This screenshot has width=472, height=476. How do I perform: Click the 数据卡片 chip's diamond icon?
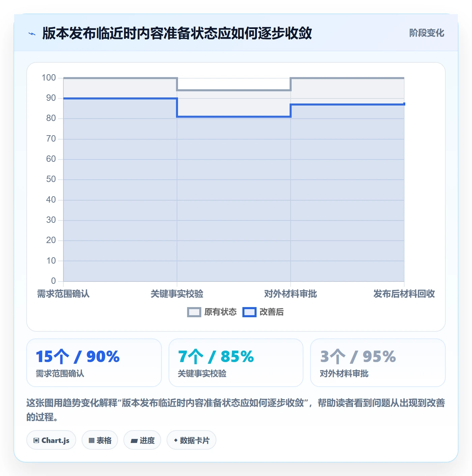[176, 440]
